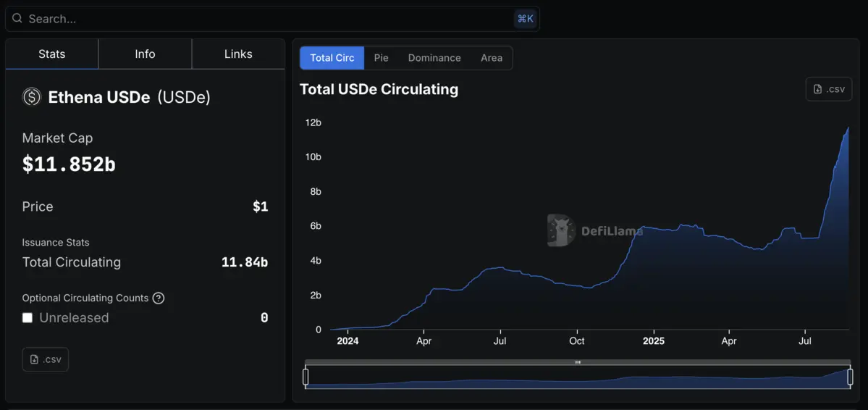Image resolution: width=868 pixels, height=410 pixels.
Task: Enable the Unreleased checkbox
Action: pos(28,318)
